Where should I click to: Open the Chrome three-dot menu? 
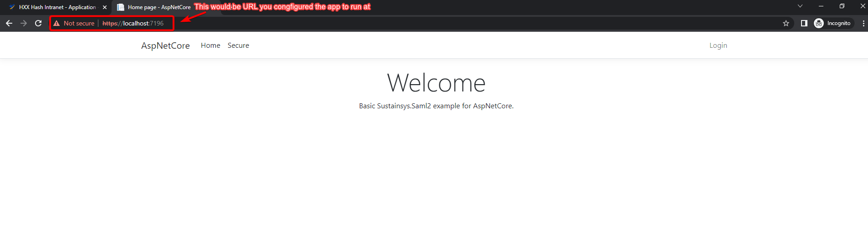pyautogui.click(x=863, y=23)
